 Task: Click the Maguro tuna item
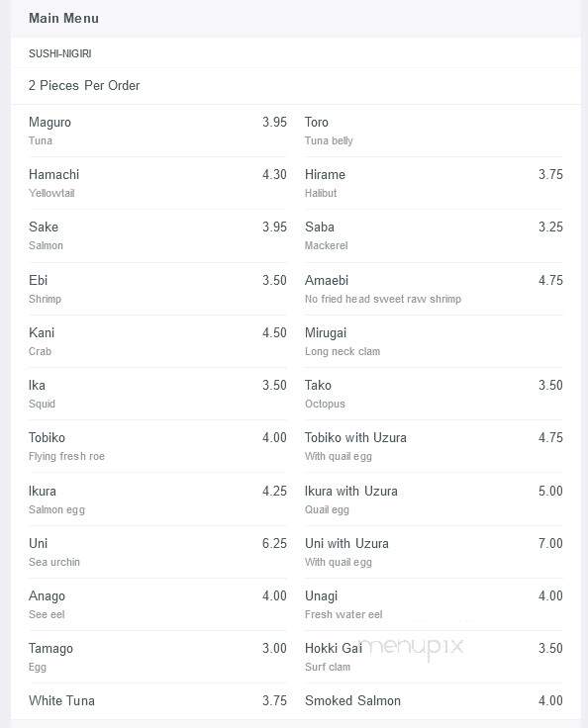pos(157,131)
